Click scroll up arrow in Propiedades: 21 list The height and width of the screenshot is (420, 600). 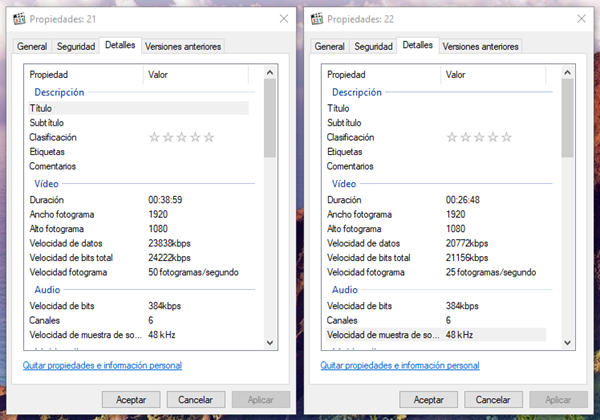(270, 72)
